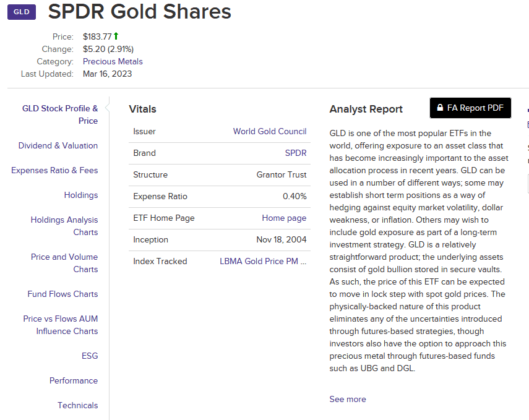Click the Analyst Report heading
The height and width of the screenshot is (420, 529).
tap(366, 109)
